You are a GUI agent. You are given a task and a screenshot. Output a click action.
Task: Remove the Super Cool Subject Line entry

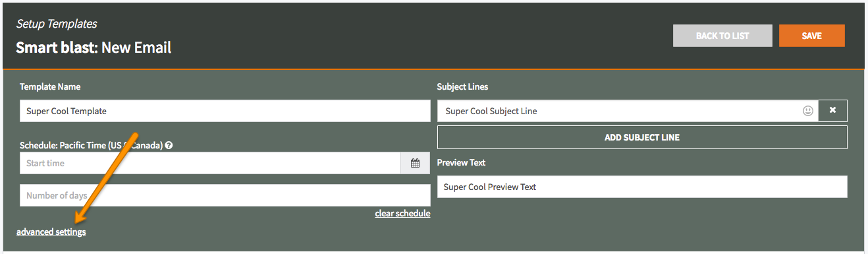pos(832,111)
